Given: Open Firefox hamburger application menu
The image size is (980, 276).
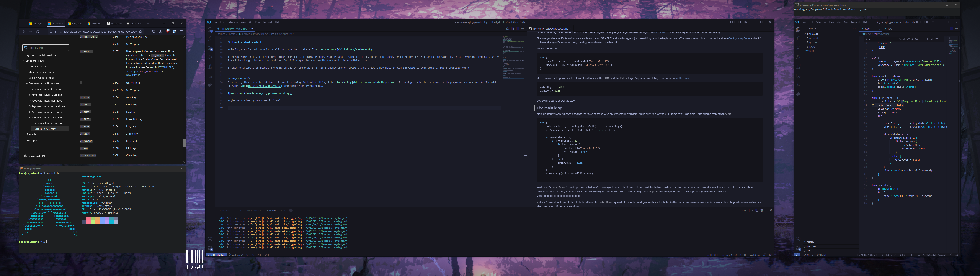Looking at the screenshot, I should point(181,31).
